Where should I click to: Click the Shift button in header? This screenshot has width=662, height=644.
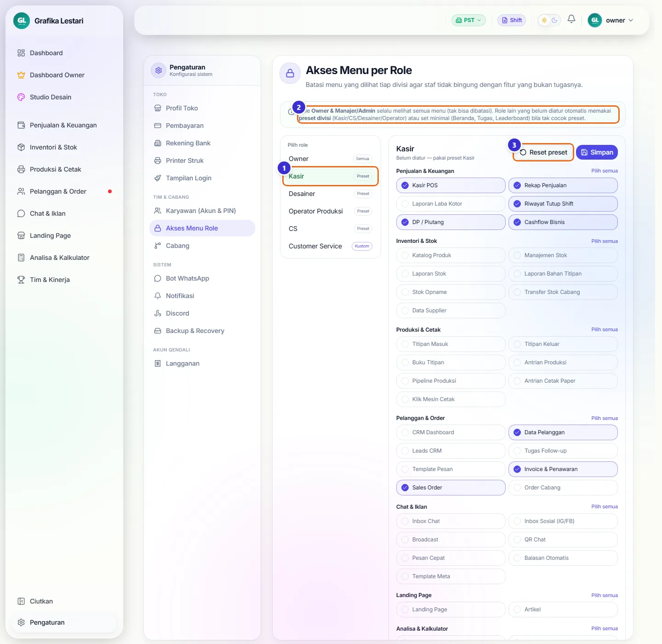512,20
